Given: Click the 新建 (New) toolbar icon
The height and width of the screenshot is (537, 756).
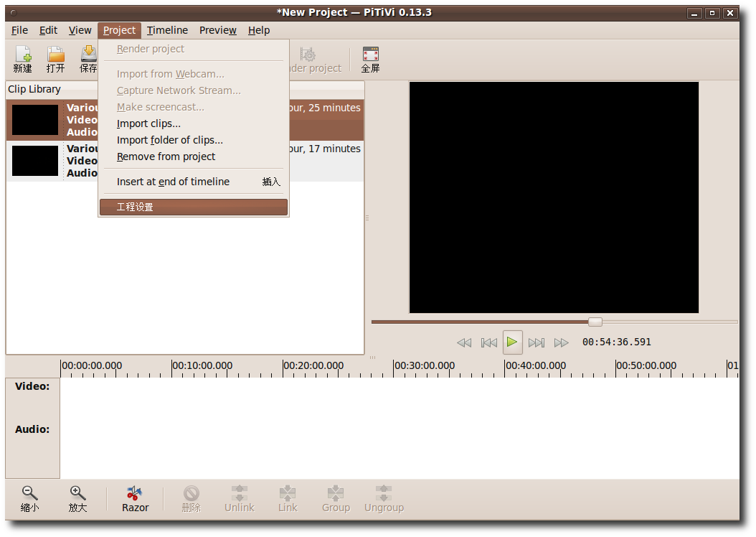Looking at the screenshot, I should [23, 60].
